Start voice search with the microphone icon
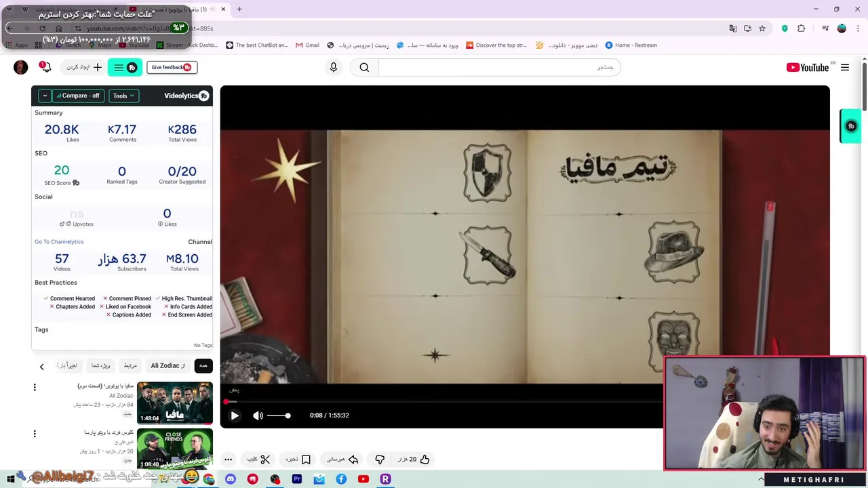 click(x=333, y=67)
